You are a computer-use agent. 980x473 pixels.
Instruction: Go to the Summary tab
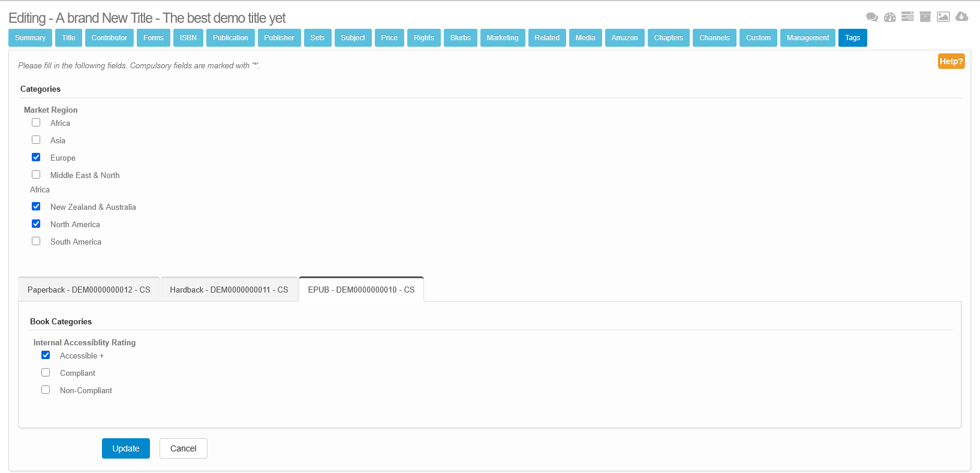(x=31, y=38)
